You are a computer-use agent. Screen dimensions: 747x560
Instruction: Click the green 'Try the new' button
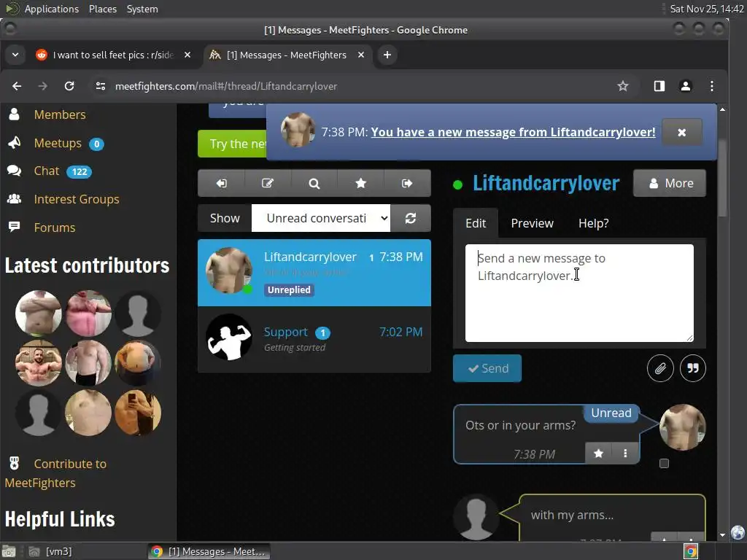pos(232,144)
